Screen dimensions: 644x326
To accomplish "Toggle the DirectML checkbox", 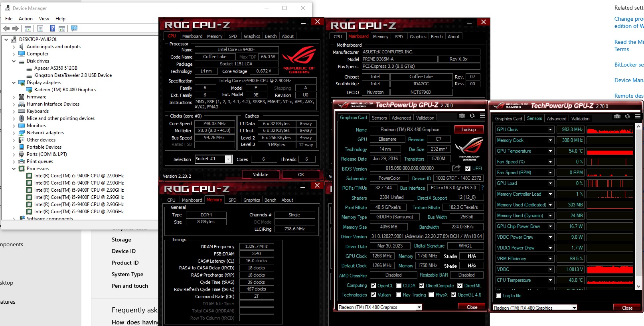I will (x=460, y=286).
